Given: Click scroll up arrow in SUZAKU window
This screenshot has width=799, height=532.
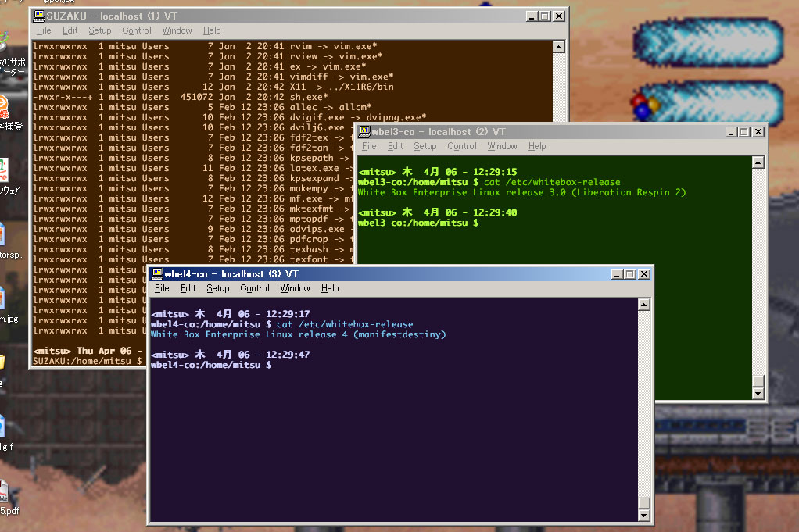Looking at the screenshot, I should click(559, 47).
